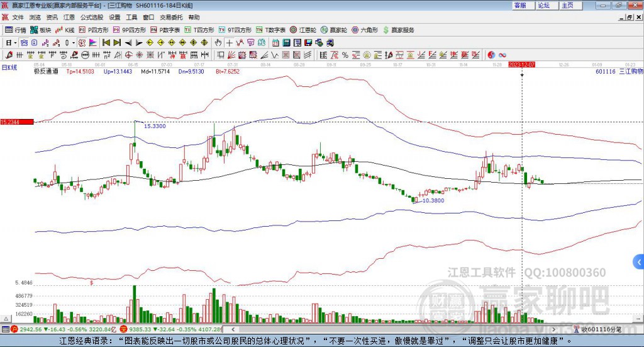The width and height of the screenshot is (644, 347).
Task: Open the 六角形 hexagon tool
Action: 365,30
